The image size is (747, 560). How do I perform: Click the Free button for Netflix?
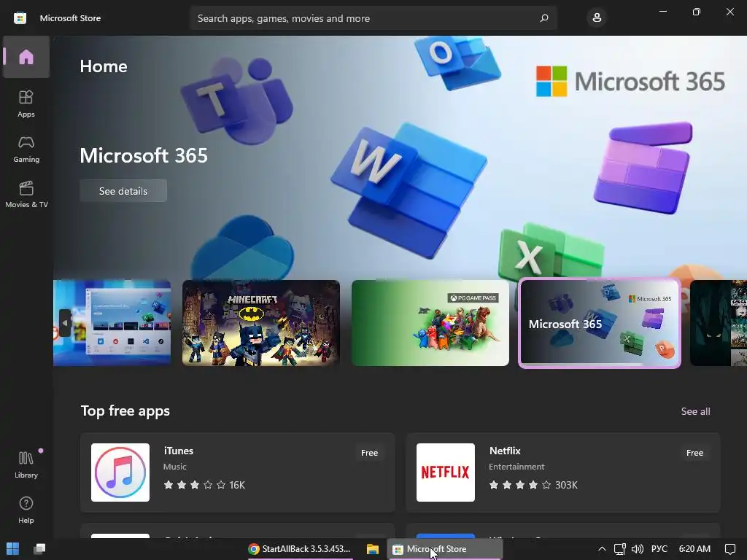694,453
